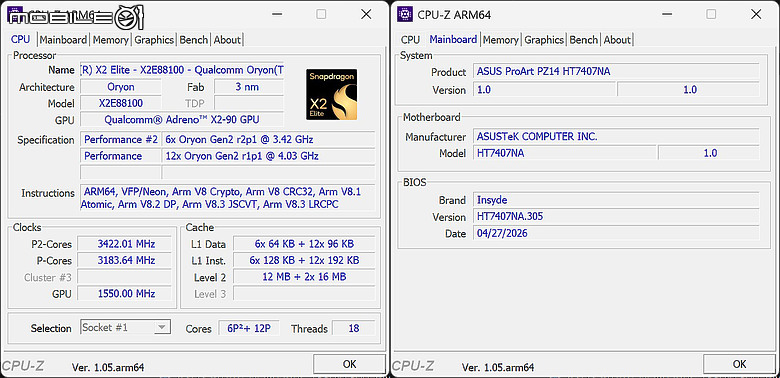The image size is (780, 378).
Task: Click Level 2 cache 12 MB + 2x 16 MB
Action: (x=304, y=277)
